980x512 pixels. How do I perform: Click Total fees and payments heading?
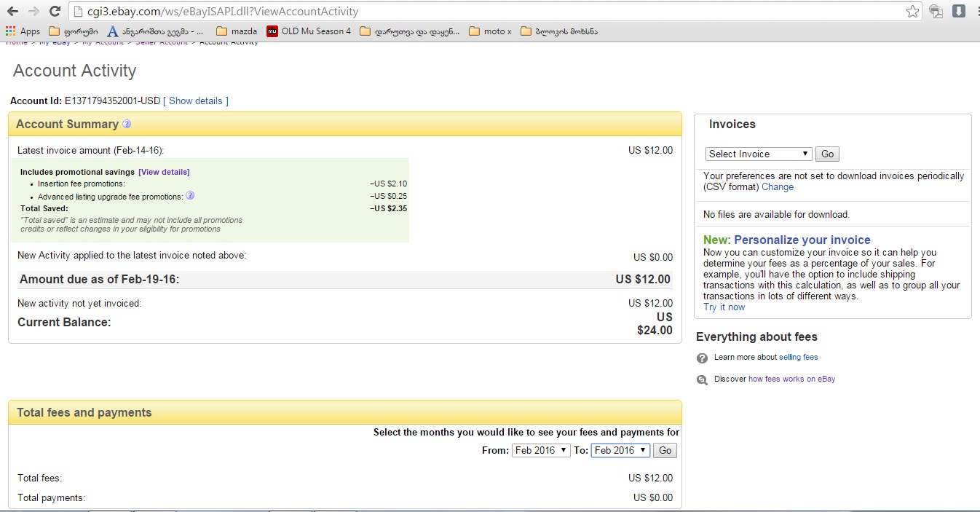84,412
